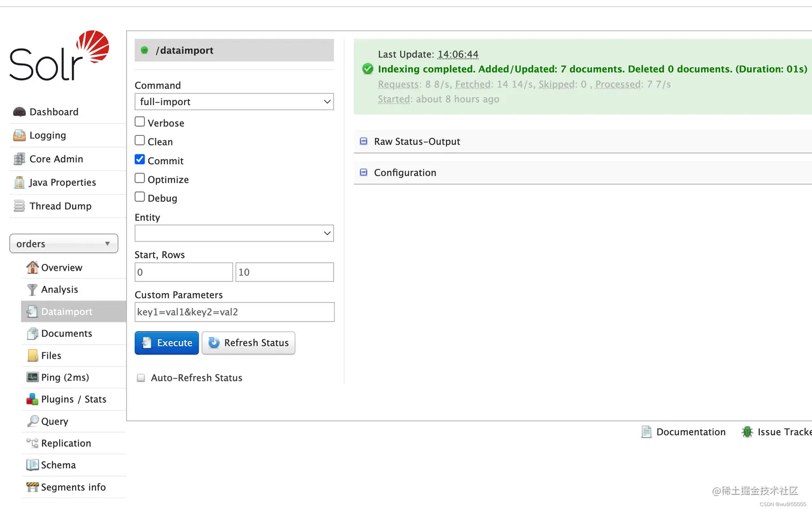Click the Last Update time 14:06:44
The width and height of the screenshot is (812, 510).
point(458,54)
